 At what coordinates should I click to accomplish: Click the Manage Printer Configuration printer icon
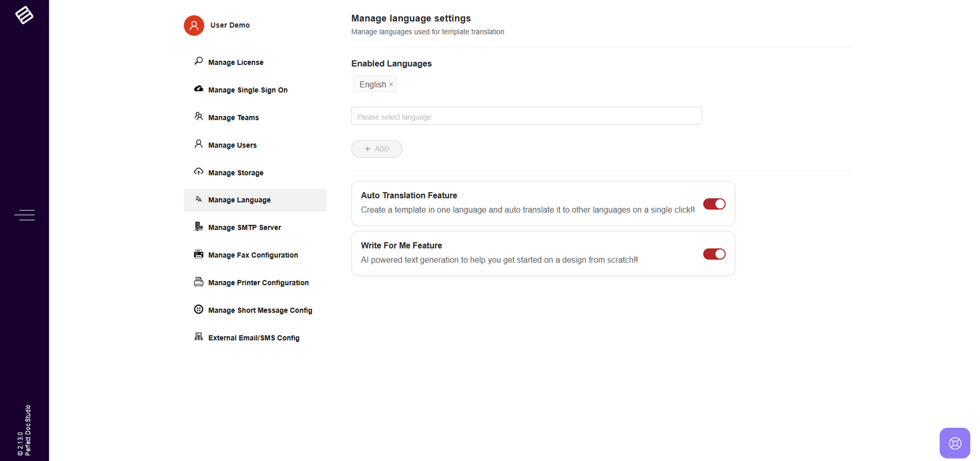tap(198, 282)
